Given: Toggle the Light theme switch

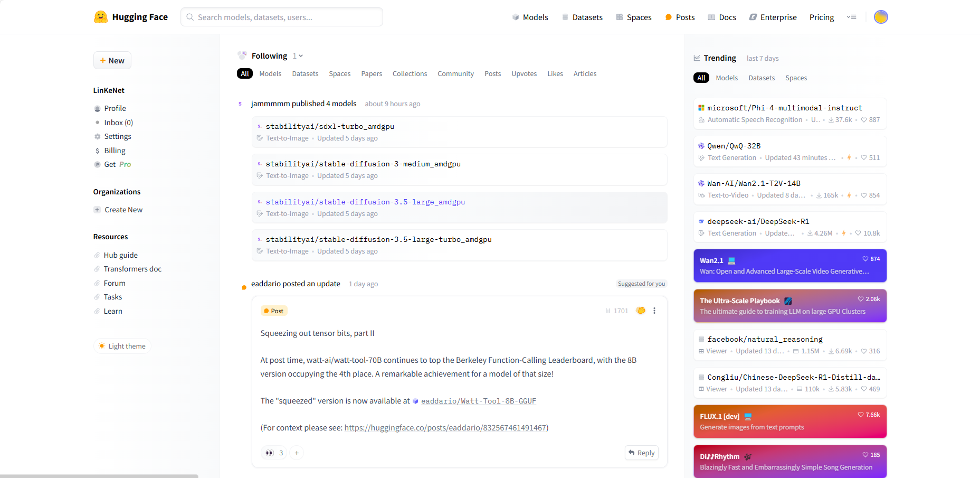Looking at the screenshot, I should [x=122, y=346].
